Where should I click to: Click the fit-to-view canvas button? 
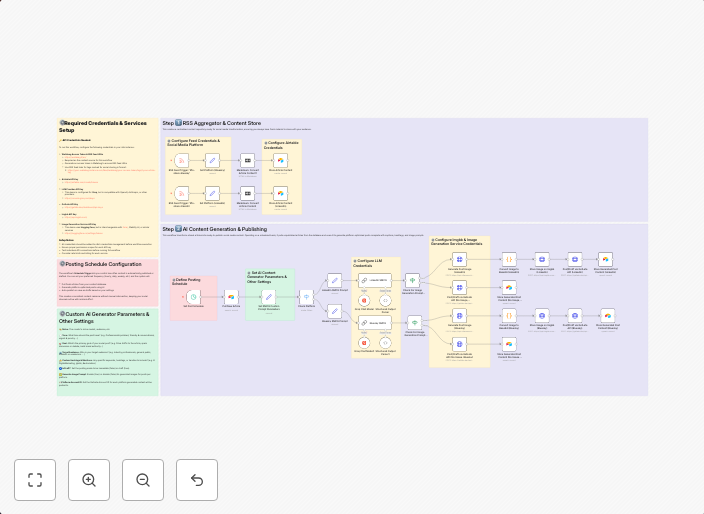point(35,480)
